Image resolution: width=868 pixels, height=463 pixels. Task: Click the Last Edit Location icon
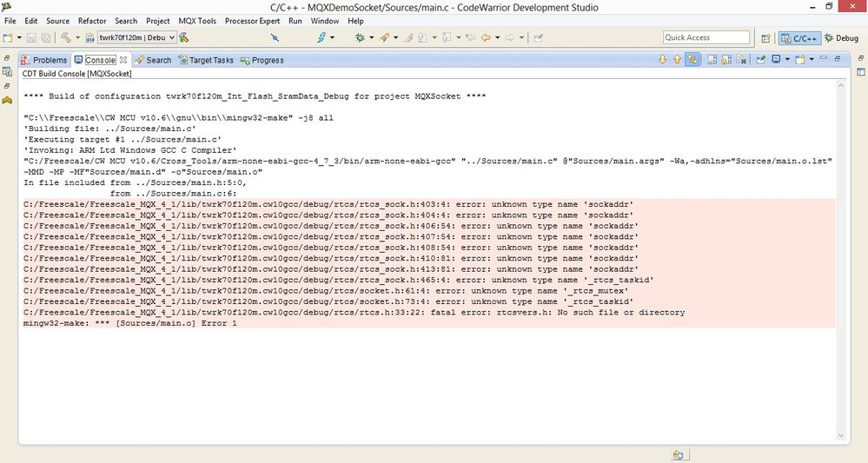(471, 37)
